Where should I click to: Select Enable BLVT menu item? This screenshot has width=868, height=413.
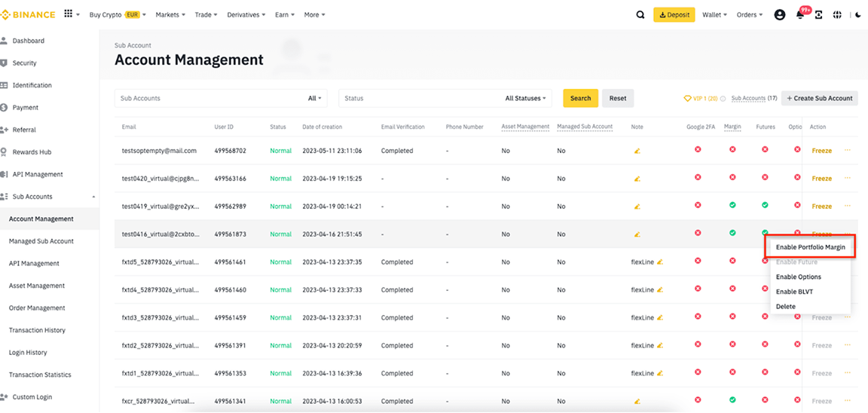(x=794, y=292)
